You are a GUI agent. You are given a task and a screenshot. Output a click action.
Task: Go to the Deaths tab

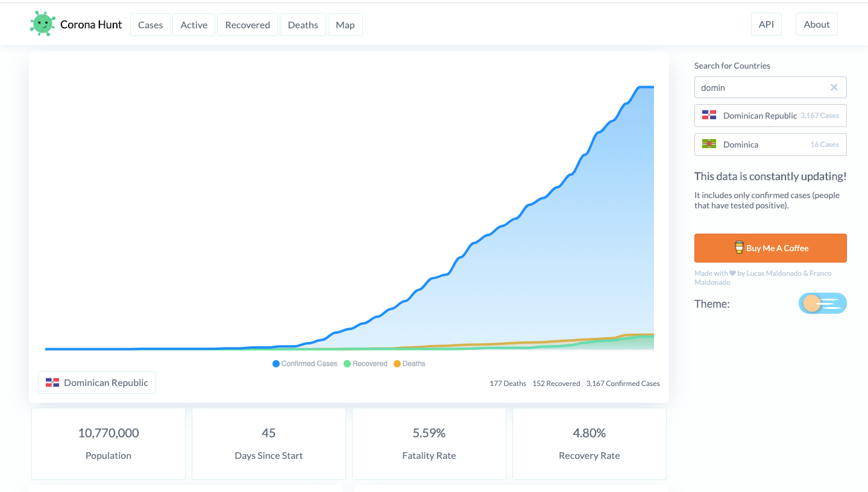click(303, 25)
